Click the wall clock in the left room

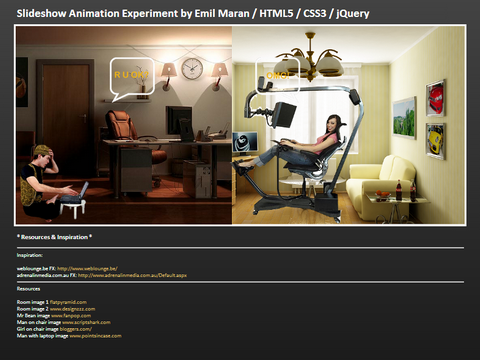coord(192,69)
